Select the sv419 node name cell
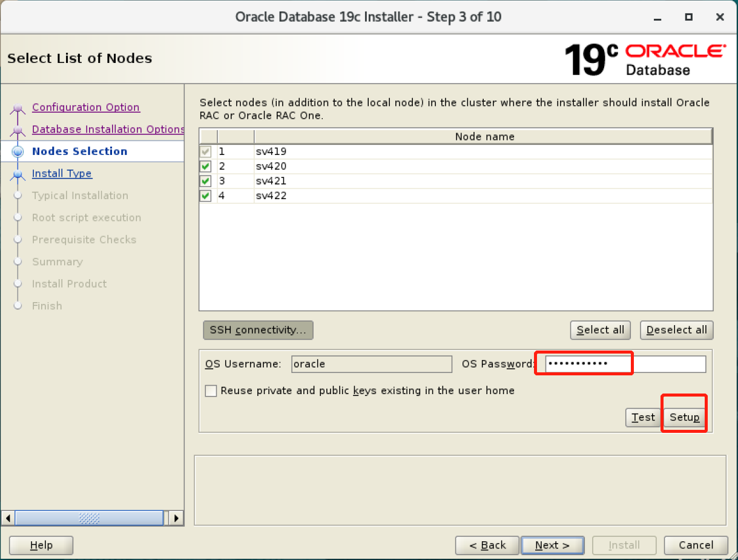This screenshot has height=560, width=738. (x=484, y=151)
